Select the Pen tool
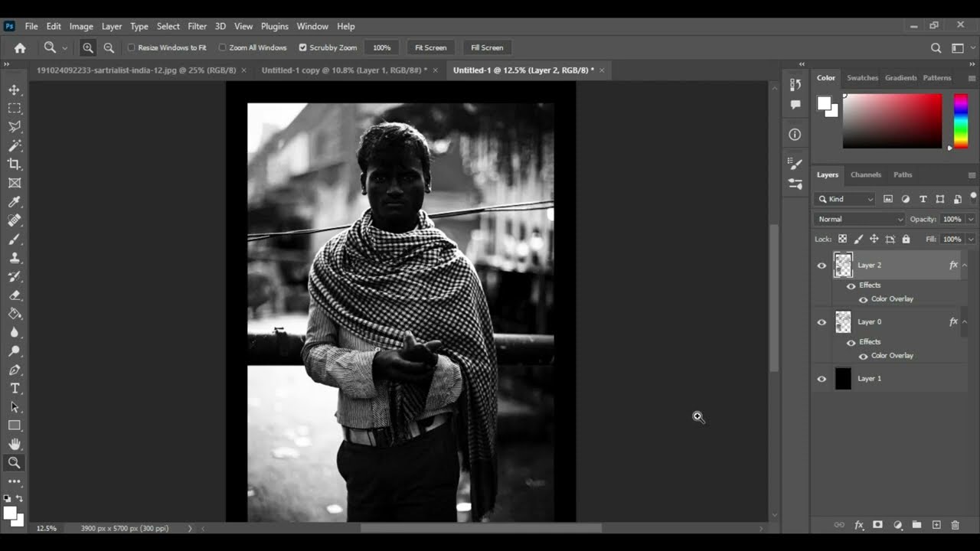Viewport: 980px width, 551px height. (x=15, y=370)
